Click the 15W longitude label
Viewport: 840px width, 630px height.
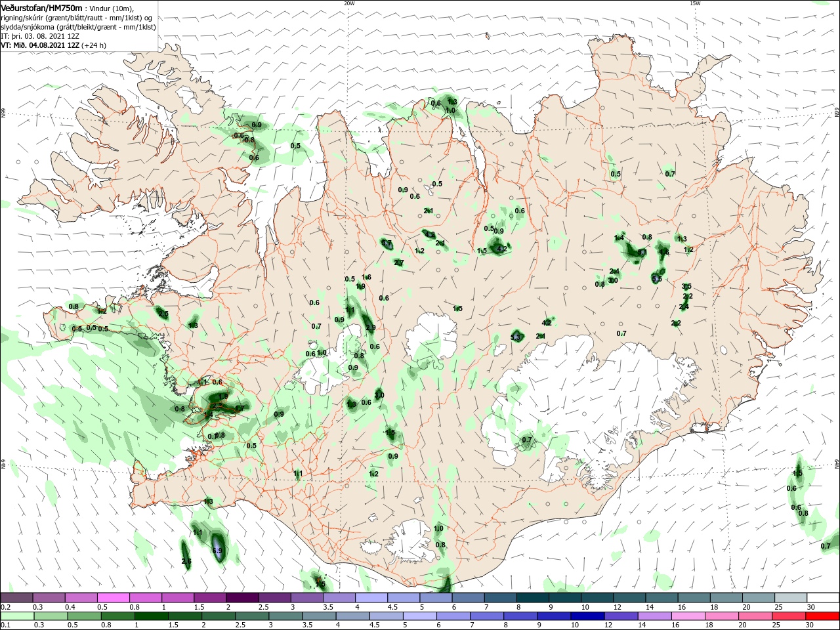click(695, 3)
